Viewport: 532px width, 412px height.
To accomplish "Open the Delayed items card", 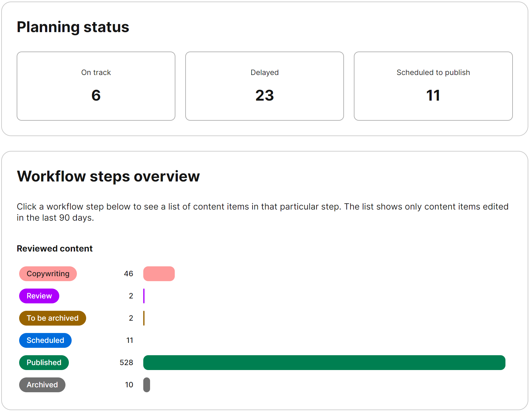I will pos(264,86).
